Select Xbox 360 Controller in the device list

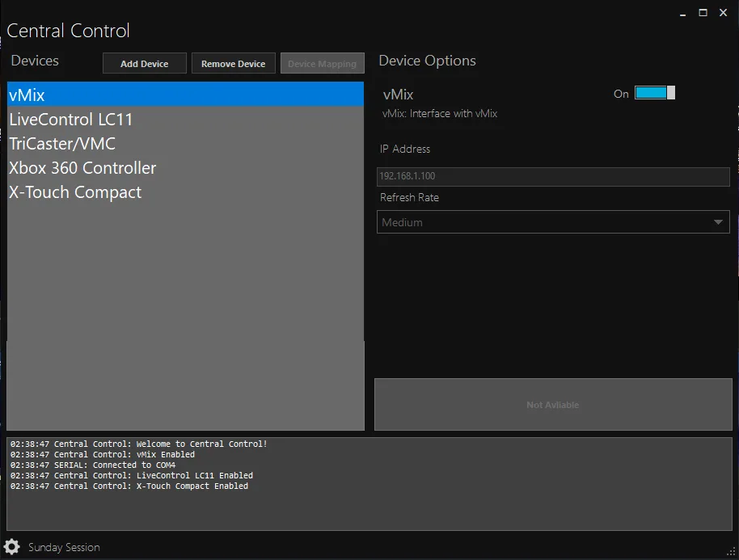pyautogui.click(x=186, y=167)
